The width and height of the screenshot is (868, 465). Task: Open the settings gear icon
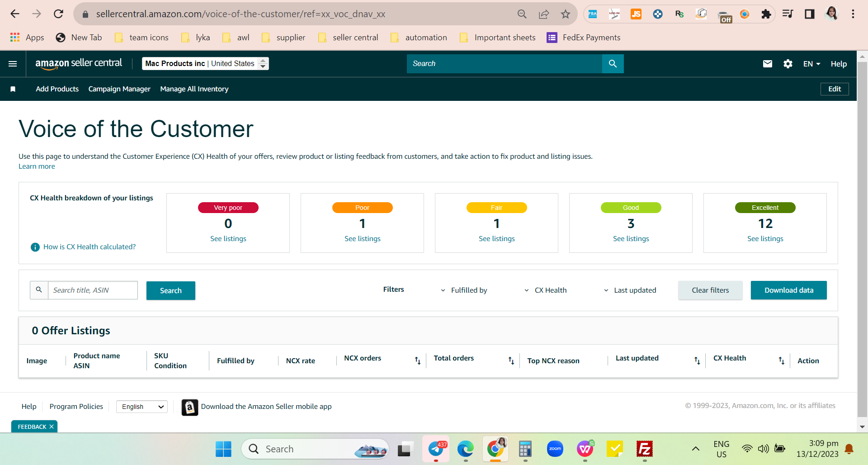tap(788, 64)
